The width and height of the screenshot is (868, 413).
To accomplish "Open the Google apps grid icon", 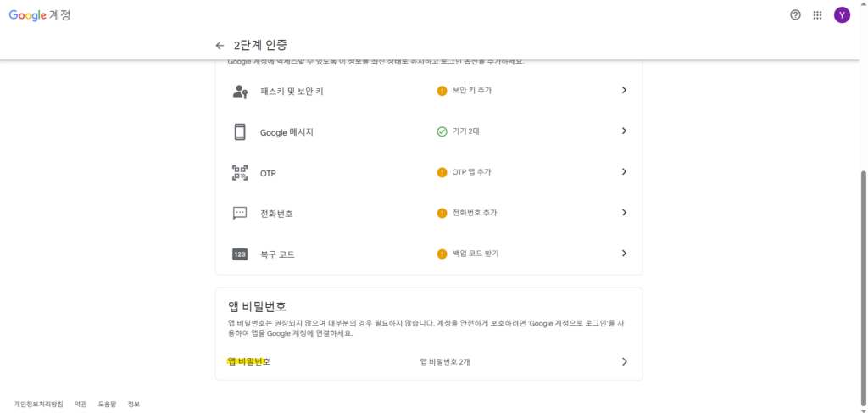I will pos(817,14).
